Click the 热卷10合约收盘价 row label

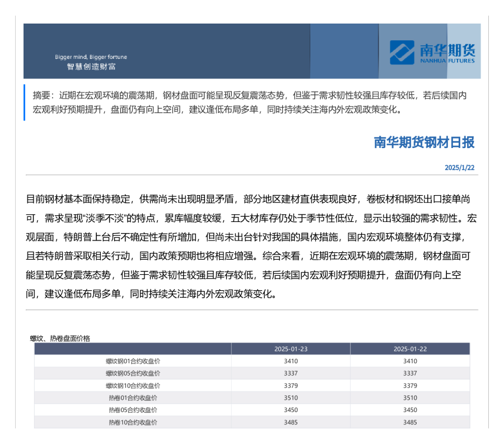(133, 423)
